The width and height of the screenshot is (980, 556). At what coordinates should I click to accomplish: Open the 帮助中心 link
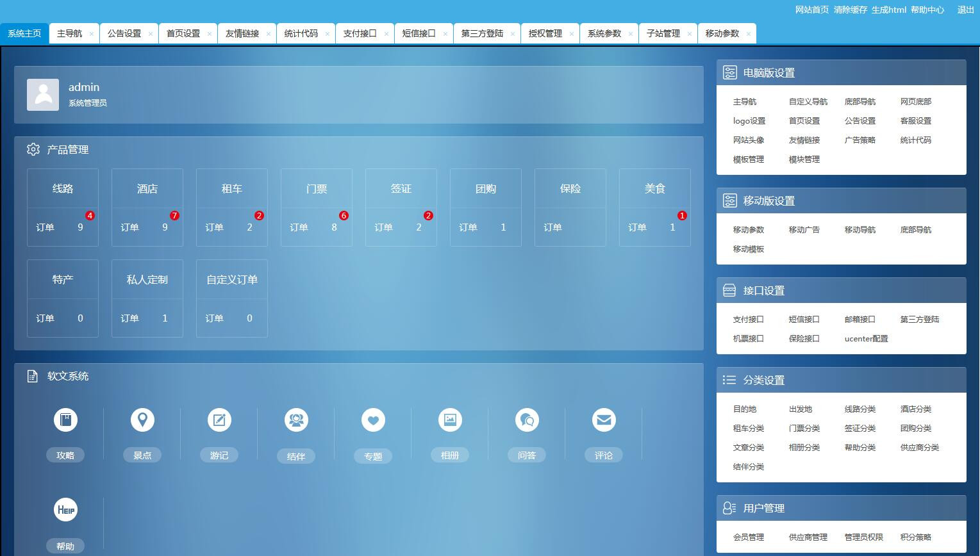pos(927,10)
